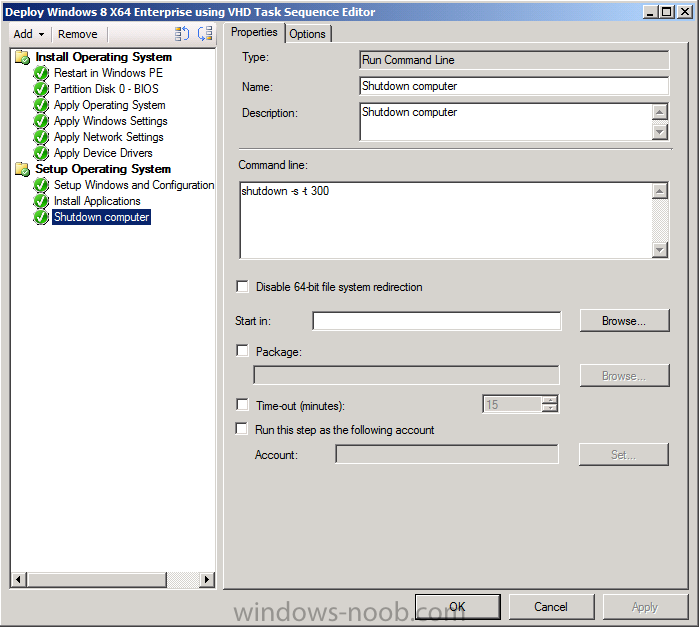Click the Name input field
Screen dimensions: 699x627
click(x=514, y=86)
